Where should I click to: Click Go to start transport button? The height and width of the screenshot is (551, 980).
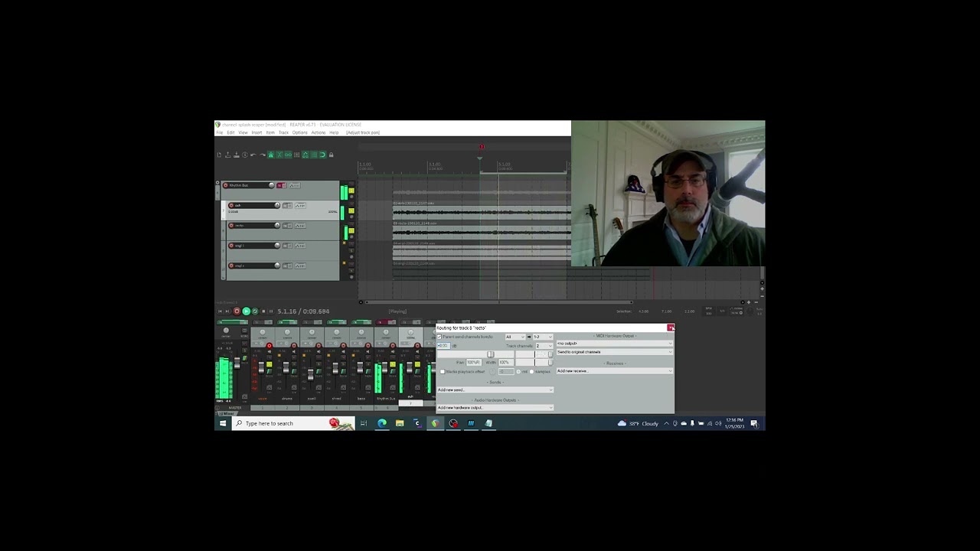coord(220,311)
